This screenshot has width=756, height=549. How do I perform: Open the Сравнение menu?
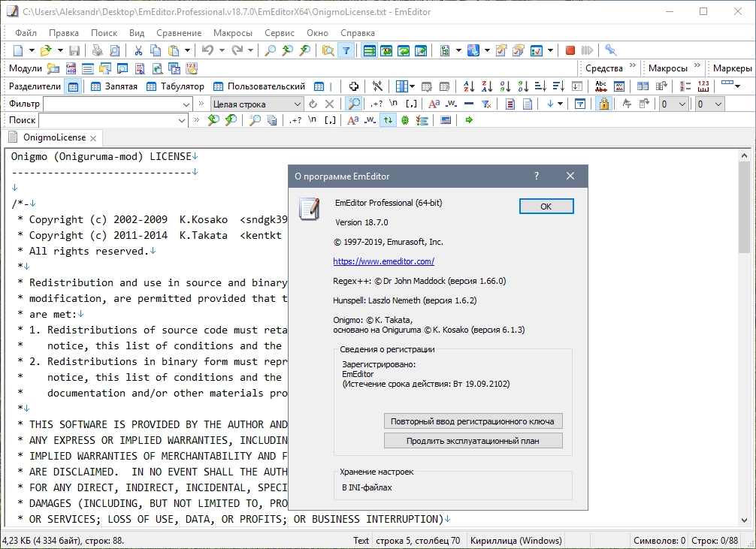[x=179, y=33]
